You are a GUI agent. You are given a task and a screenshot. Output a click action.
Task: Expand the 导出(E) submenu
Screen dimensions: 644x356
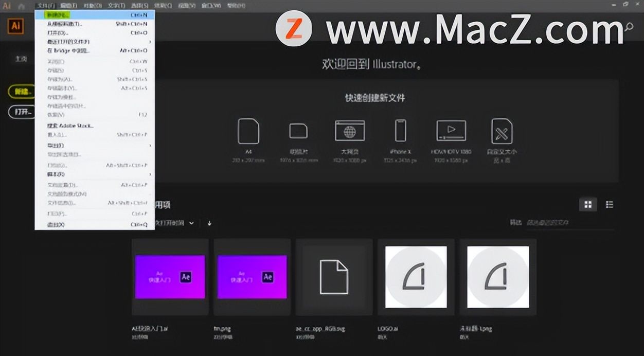(x=95, y=146)
